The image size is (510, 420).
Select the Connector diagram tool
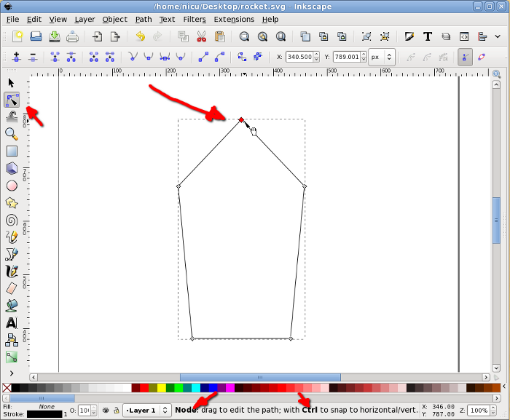tap(12, 340)
